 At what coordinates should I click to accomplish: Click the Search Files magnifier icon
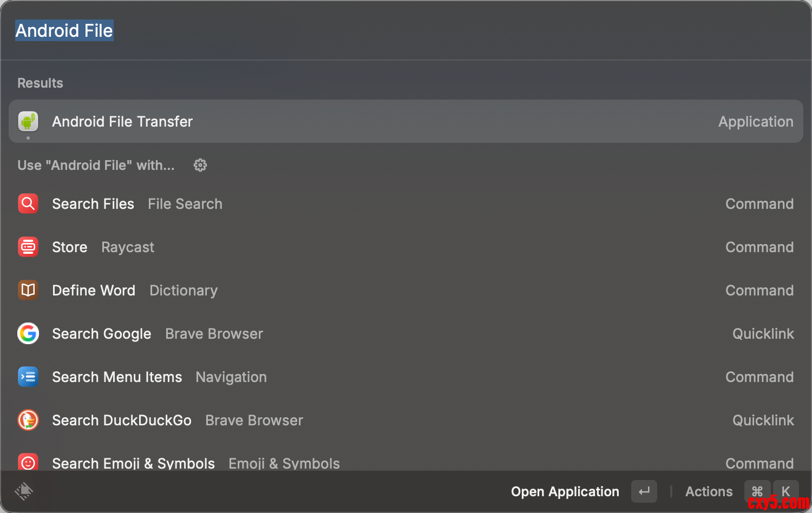tap(28, 204)
